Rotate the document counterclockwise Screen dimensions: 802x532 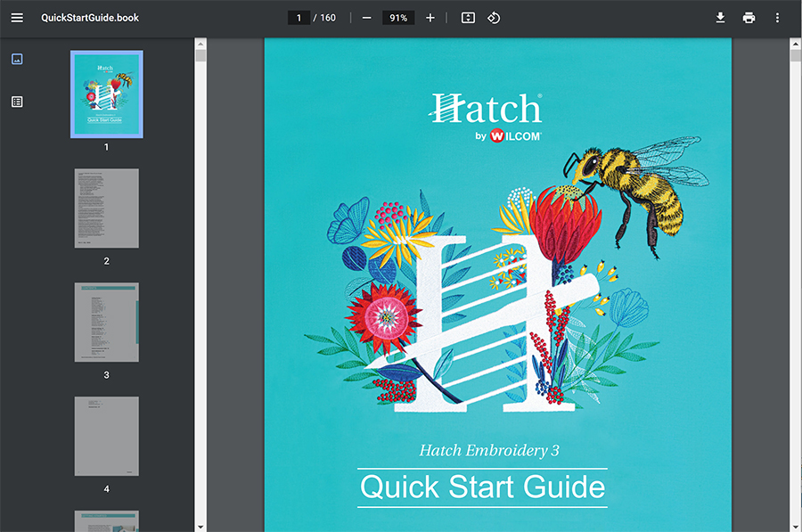click(x=494, y=17)
